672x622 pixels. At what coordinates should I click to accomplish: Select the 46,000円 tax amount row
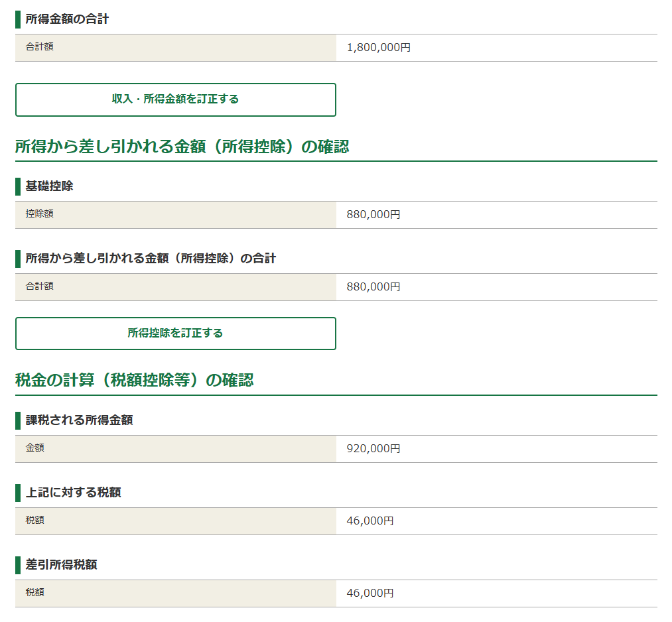point(369,521)
